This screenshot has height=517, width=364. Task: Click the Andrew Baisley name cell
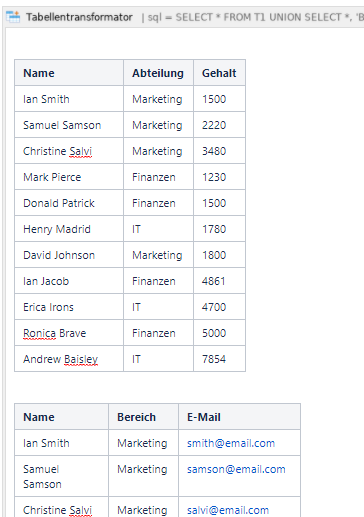[69, 359]
